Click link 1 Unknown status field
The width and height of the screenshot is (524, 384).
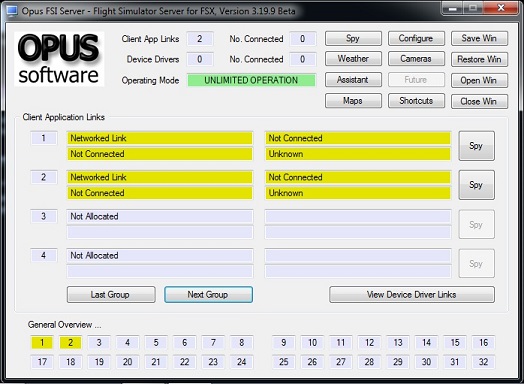pos(358,154)
